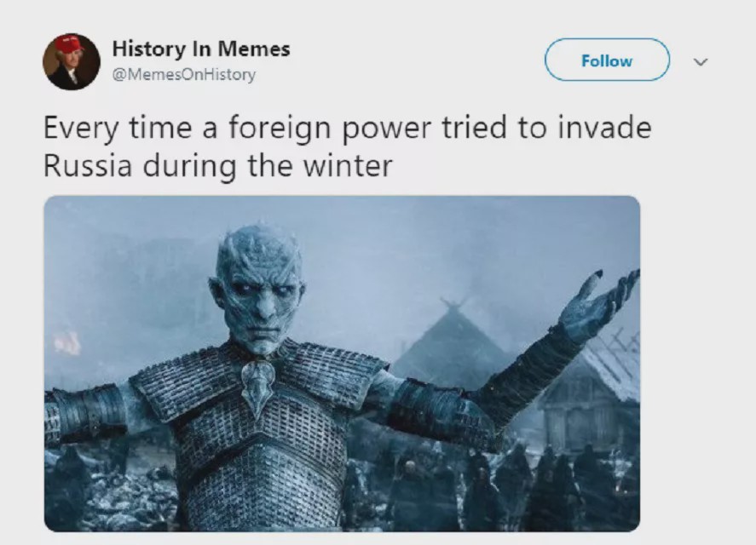Follow the History In Memes account
The width and height of the screenshot is (756, 545).
click(x=607, y=60)
